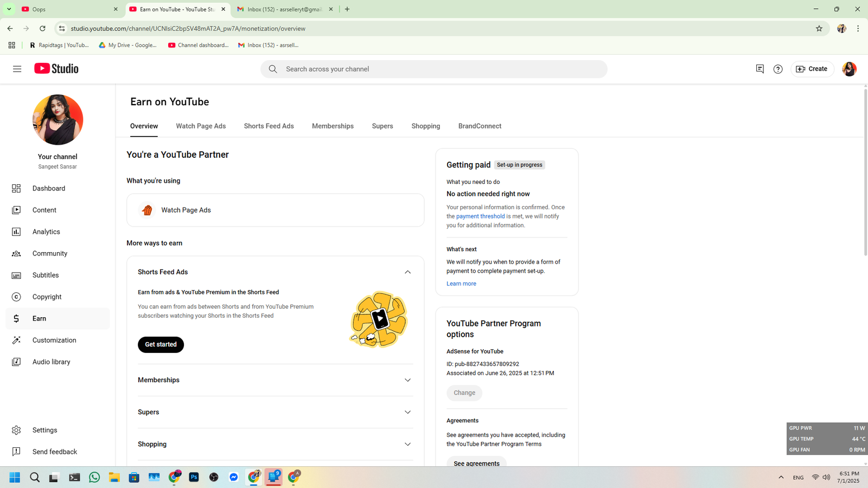Image resolution: width=868 pixels, height=488 pixels.
Task: Bookmark this page with the star icon
Action: tap(819, 28)
